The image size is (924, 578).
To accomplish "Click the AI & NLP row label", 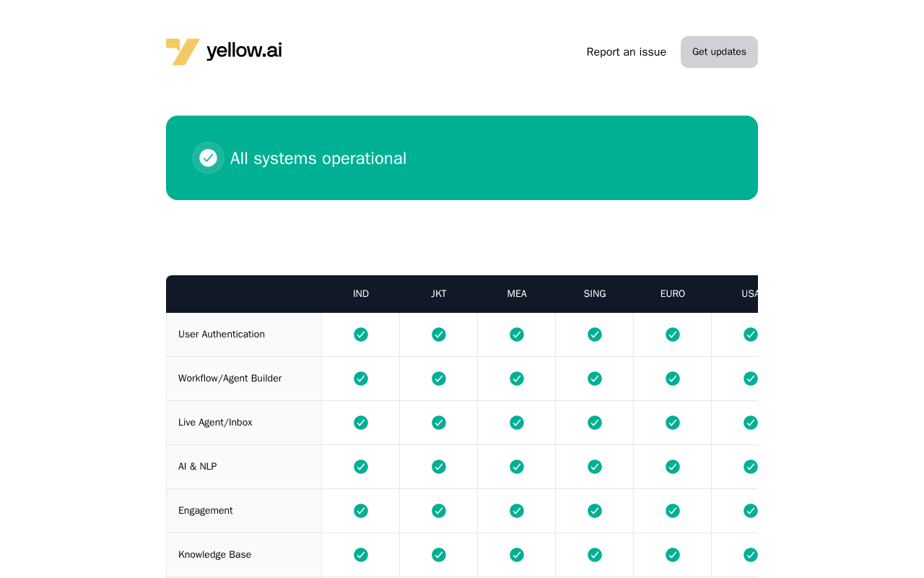I will point(198,467).
